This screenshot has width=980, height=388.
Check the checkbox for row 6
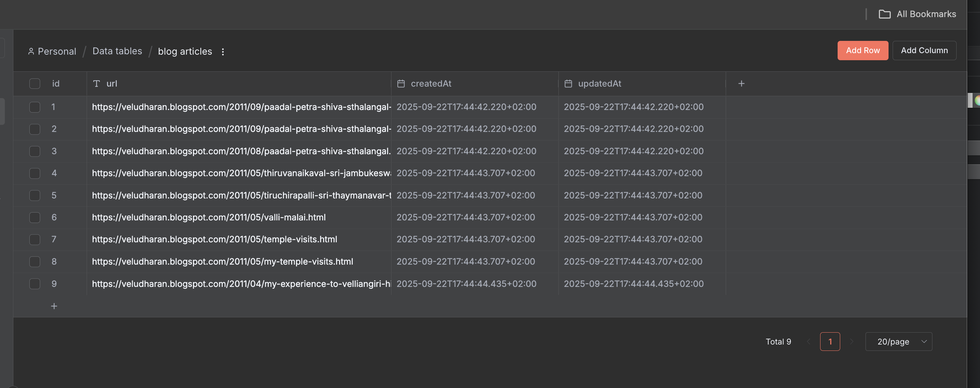(35, 217)
